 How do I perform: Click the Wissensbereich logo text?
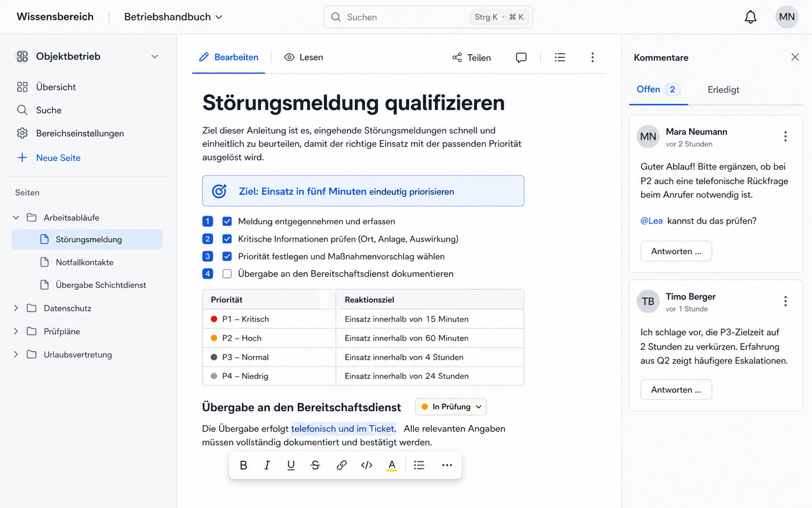(x=55, y=17)
